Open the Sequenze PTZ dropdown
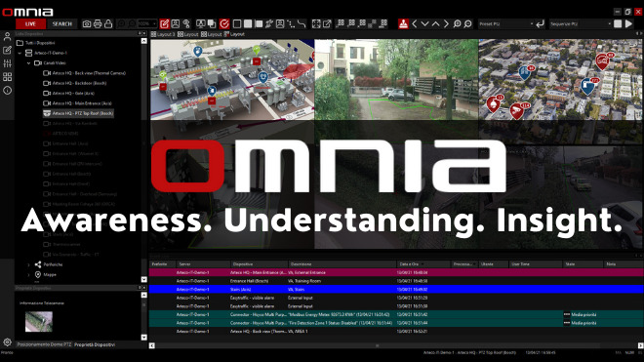This screenshot has height=362, width=644. (x=581, y=23)
